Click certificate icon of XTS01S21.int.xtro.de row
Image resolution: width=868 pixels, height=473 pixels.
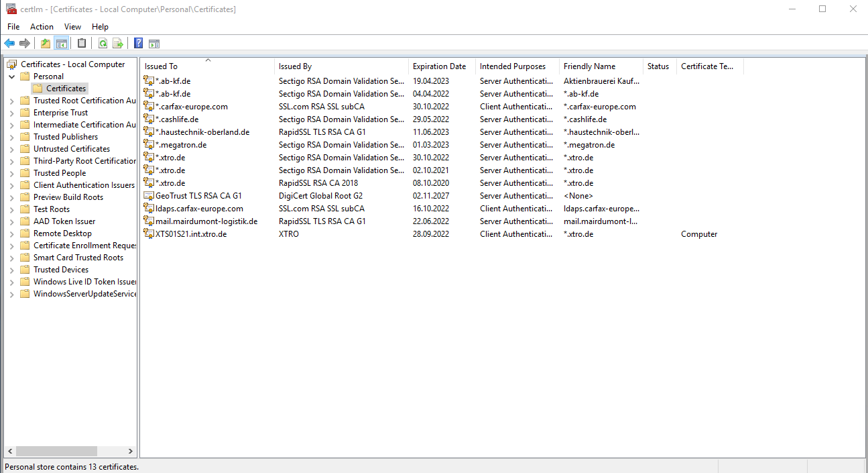tap(149, 233)
